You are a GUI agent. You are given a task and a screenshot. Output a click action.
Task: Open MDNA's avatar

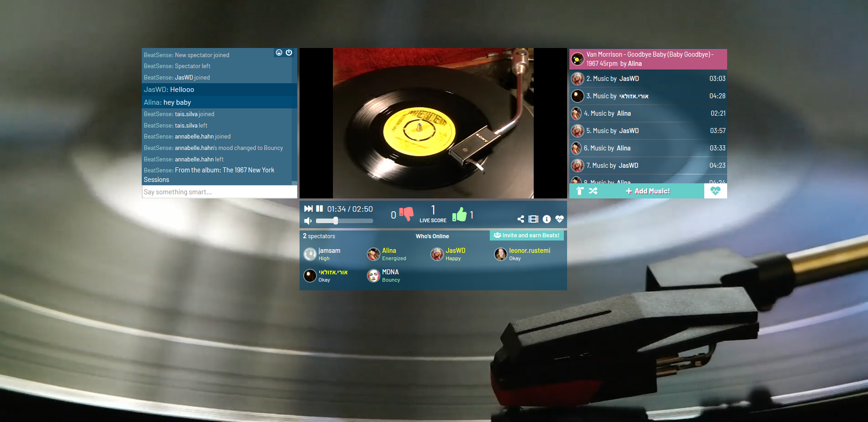tap(374, 276)
